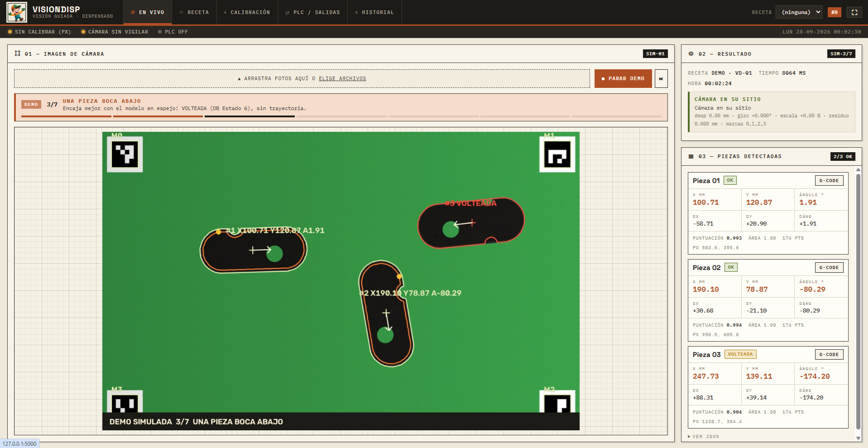The image size is (868, 448).
Task: Go to PLC / SALIDAS tab
Action: pyautogui.click(x=312, y=12)
